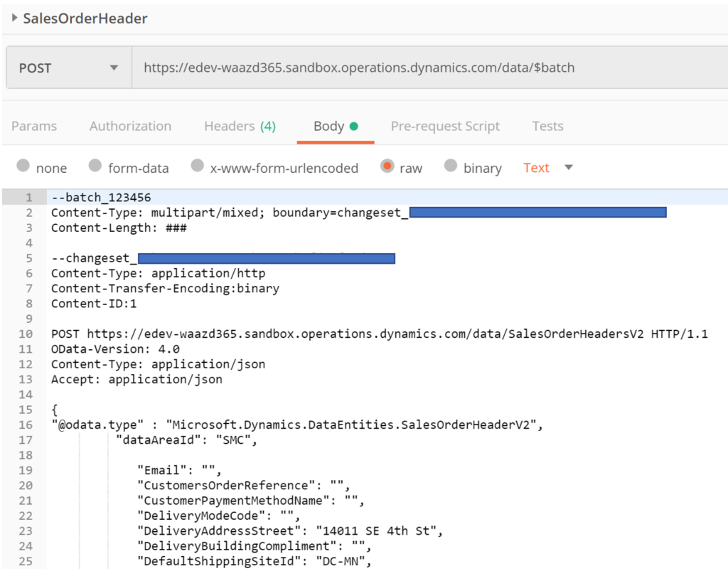Click the POST SalesOrderHeadersV2 line in body
This screenshot has width=728, height=581.
tap(379, 334)
